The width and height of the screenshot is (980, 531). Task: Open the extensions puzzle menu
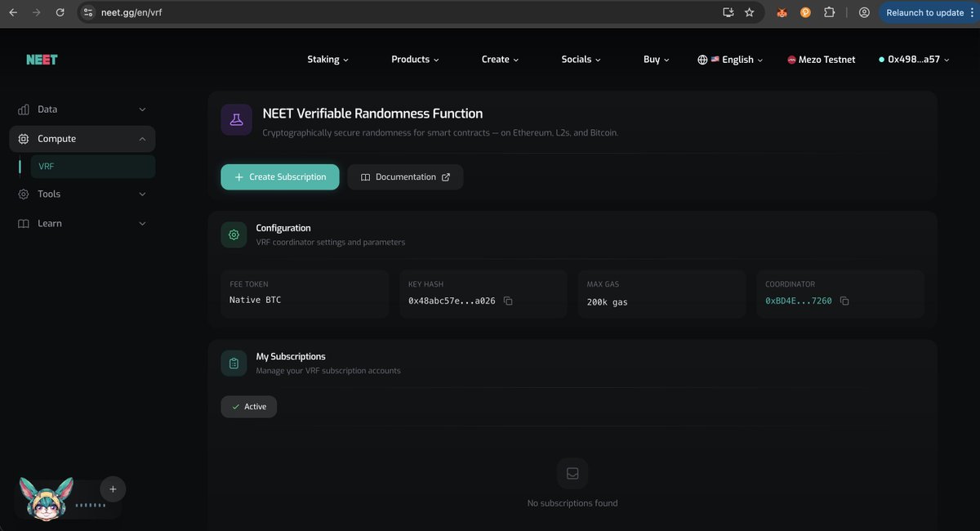coord(829,12)
